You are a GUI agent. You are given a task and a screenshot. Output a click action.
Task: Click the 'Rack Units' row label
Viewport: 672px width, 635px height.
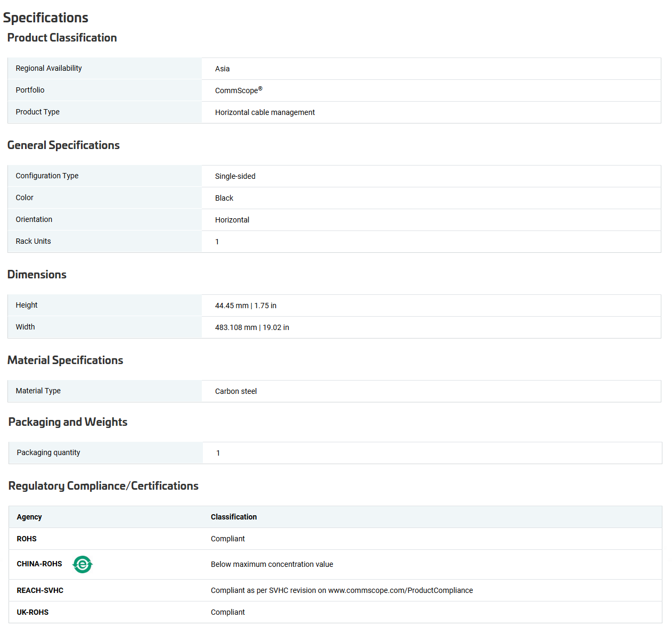click(34, 241)
